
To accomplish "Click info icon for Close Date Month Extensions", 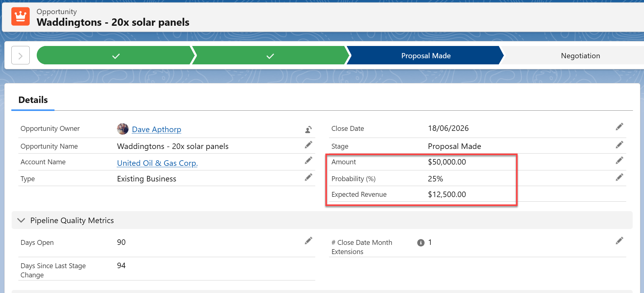I will tap(421, 243).
